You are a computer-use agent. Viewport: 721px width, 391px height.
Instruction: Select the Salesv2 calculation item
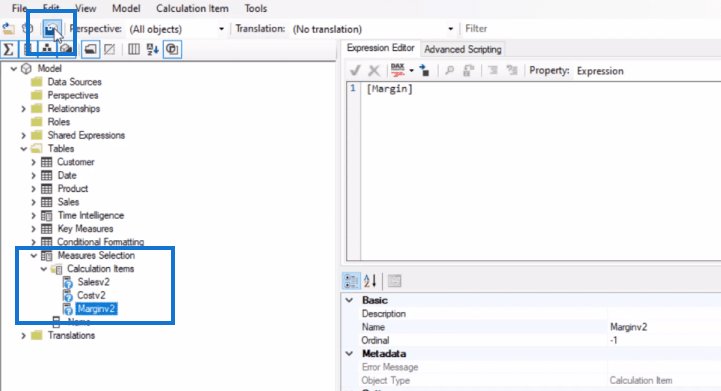pyautogui.click(x=93, y=282)
